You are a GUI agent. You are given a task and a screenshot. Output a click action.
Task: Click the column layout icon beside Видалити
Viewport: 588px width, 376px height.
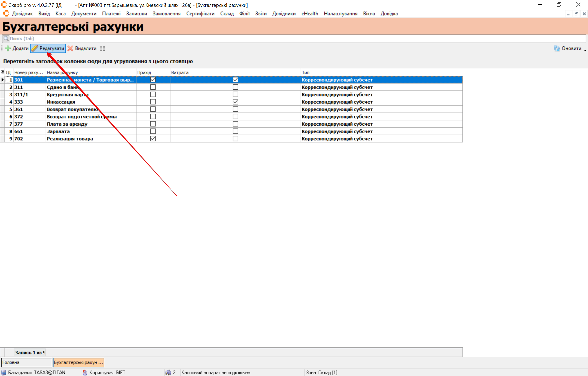click(x=102, y=48)
